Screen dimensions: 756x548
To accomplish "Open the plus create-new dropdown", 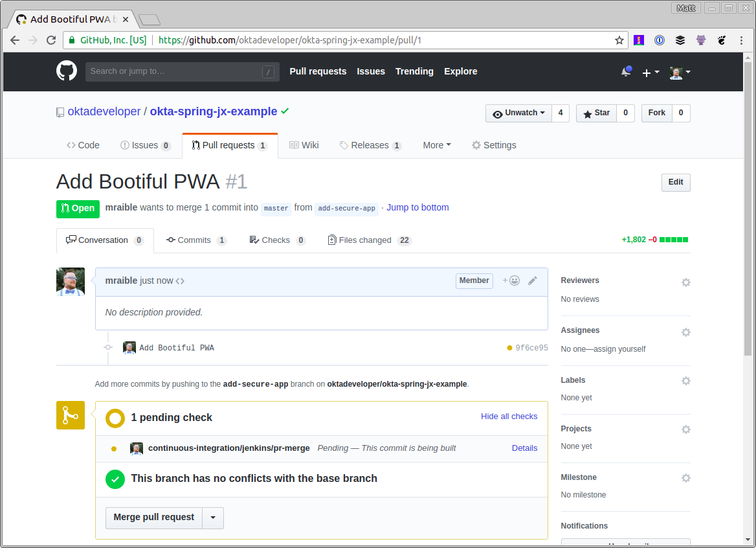I will 650,73.
